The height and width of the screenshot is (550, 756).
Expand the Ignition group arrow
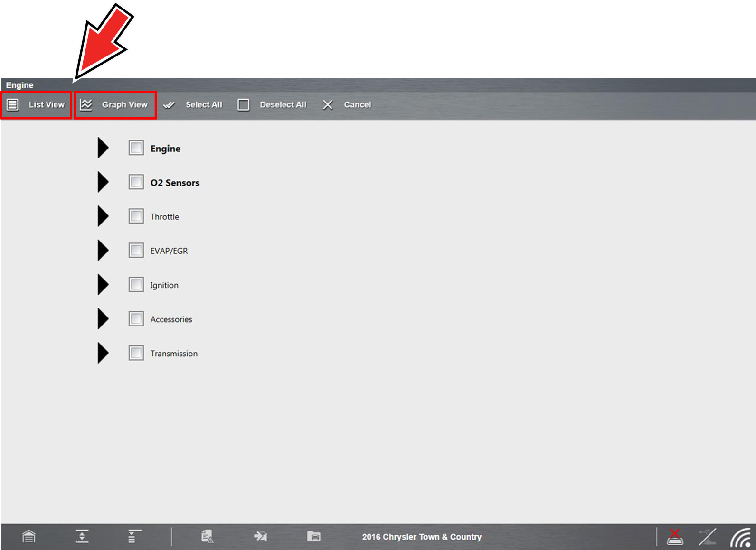103,285
